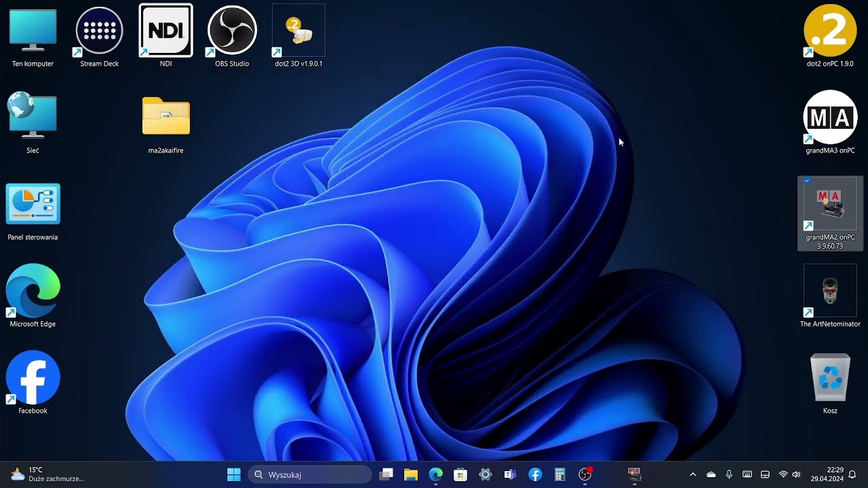
Task: Click the Wyszukaj search box
Action: pyautogui.click(x=310, y=474)
